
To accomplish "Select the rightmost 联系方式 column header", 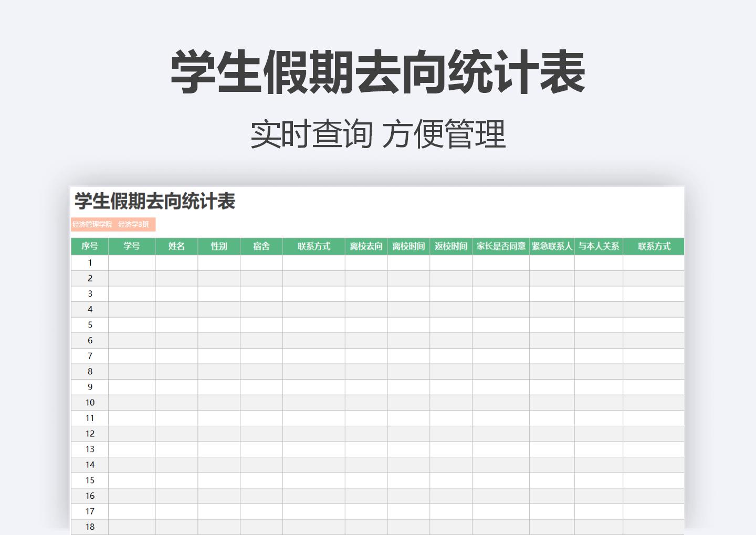I will pos(653,245).
